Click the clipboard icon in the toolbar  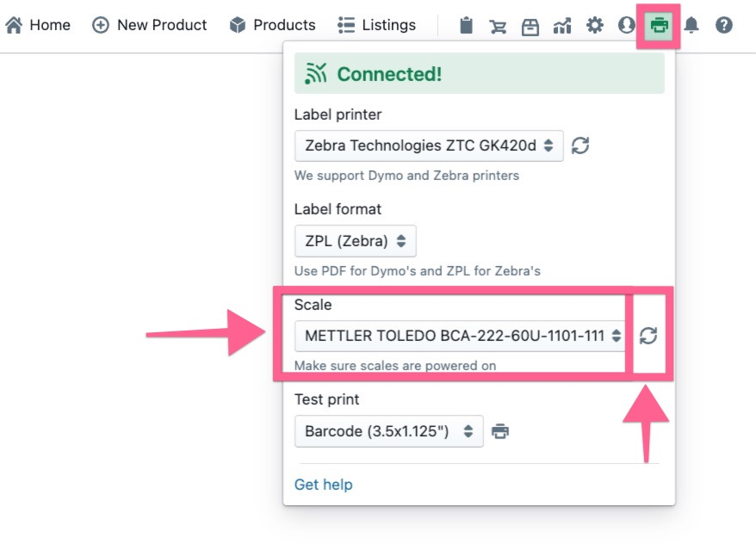coord(466,26)
